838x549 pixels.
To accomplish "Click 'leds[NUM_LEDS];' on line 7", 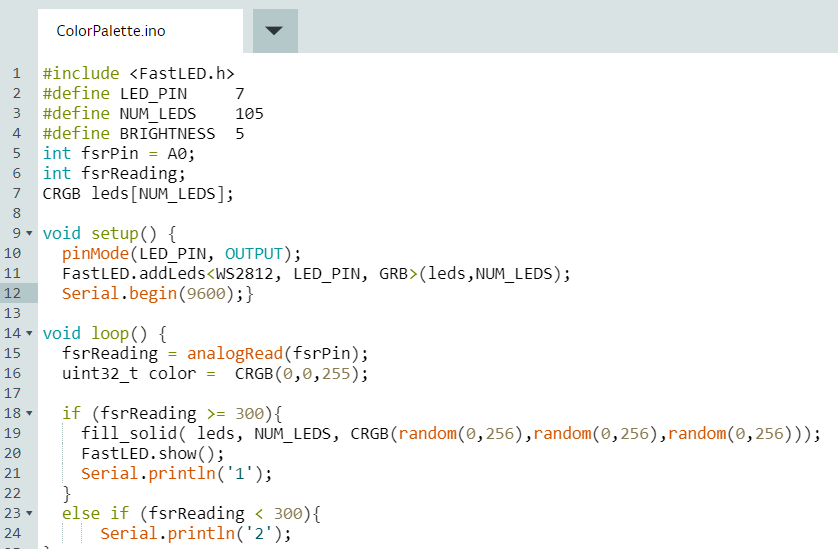I will coord(162,194).
